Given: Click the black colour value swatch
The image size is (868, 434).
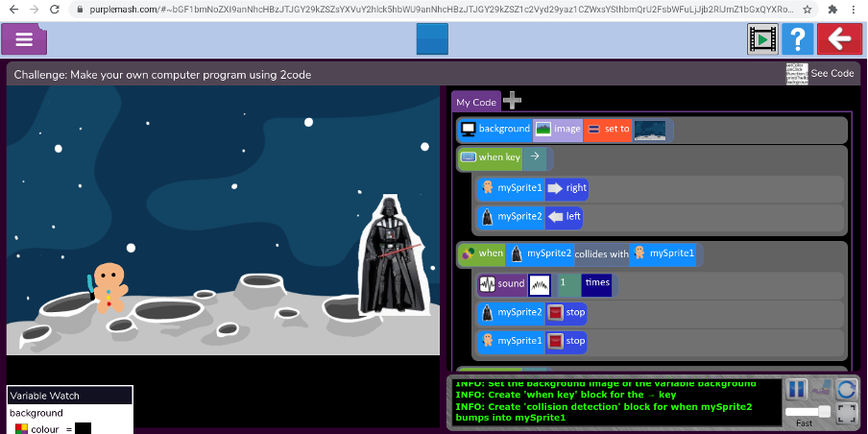Looking at the screenshot, I should click(x=83, y=428).
